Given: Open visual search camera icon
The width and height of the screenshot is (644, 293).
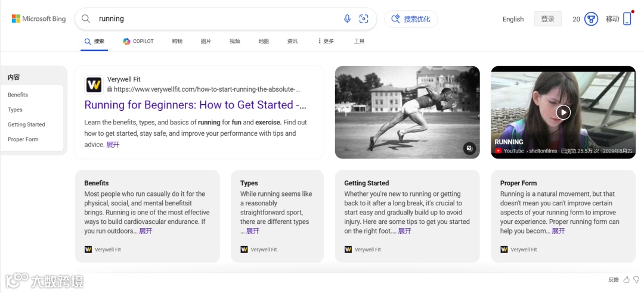Looking at the screenshot, I should point(364,19).
